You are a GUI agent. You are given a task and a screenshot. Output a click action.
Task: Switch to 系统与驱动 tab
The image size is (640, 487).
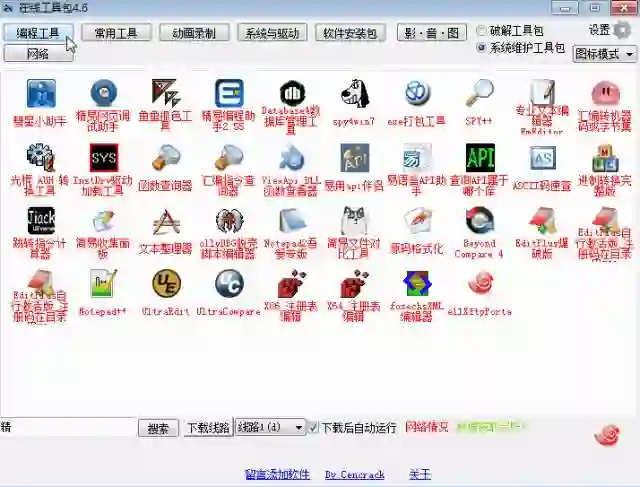272,33
